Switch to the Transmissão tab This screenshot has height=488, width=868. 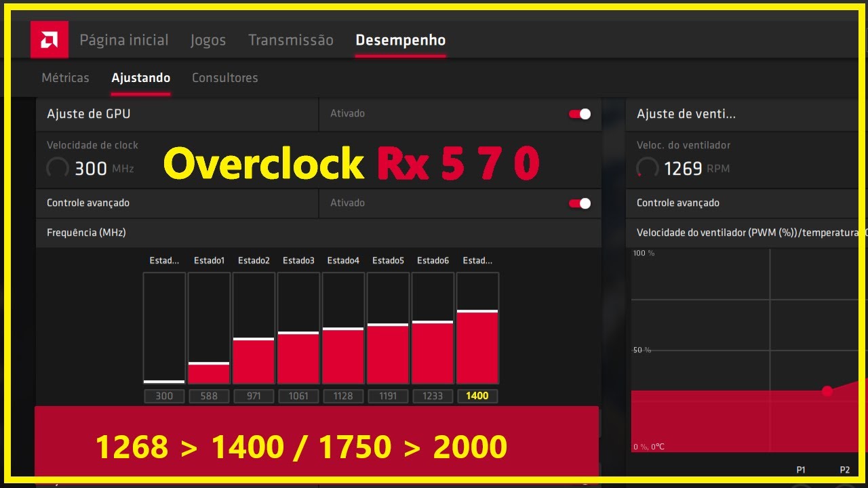[x=291, y=40]
